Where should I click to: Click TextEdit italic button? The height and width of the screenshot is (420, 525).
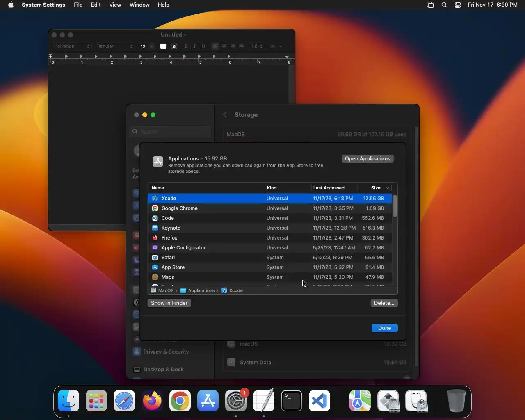[x=195, y=46]
